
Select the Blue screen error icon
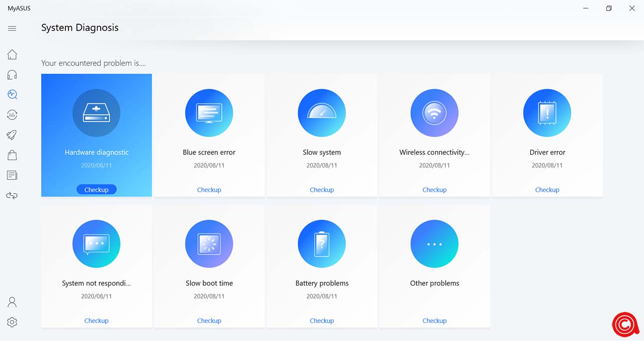(209, 113)
